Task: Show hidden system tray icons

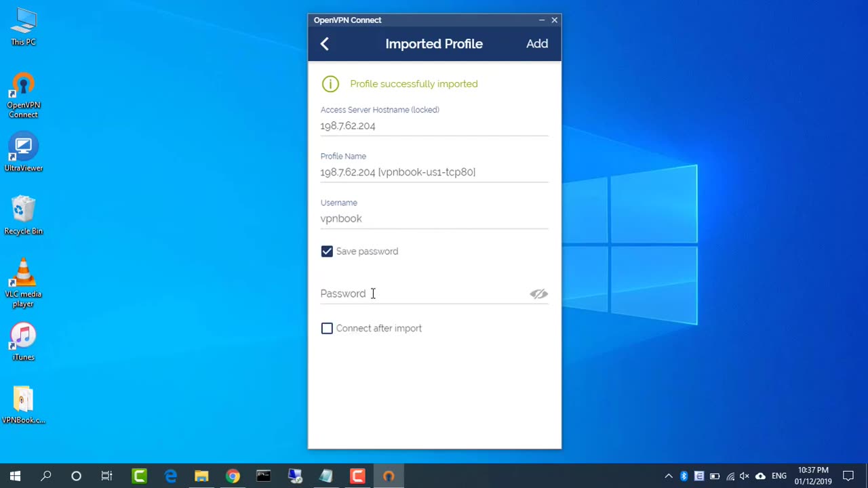Action: pyautogui.click(x=669, y=476)
